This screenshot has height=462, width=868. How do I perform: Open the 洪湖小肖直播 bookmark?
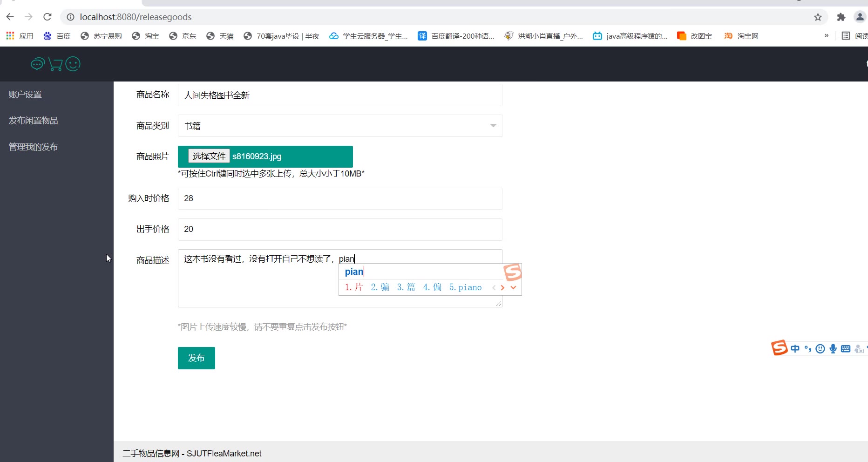pos(543,36)
